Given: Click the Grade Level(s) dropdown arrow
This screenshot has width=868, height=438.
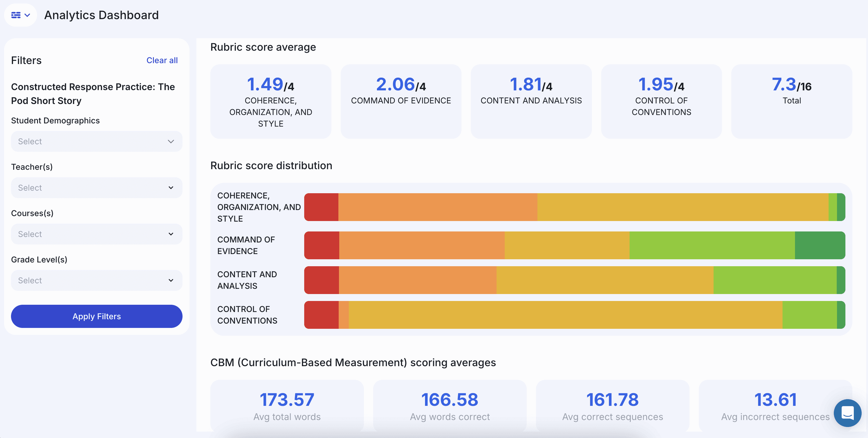Looking at the screenshot, I should (171, 280).
